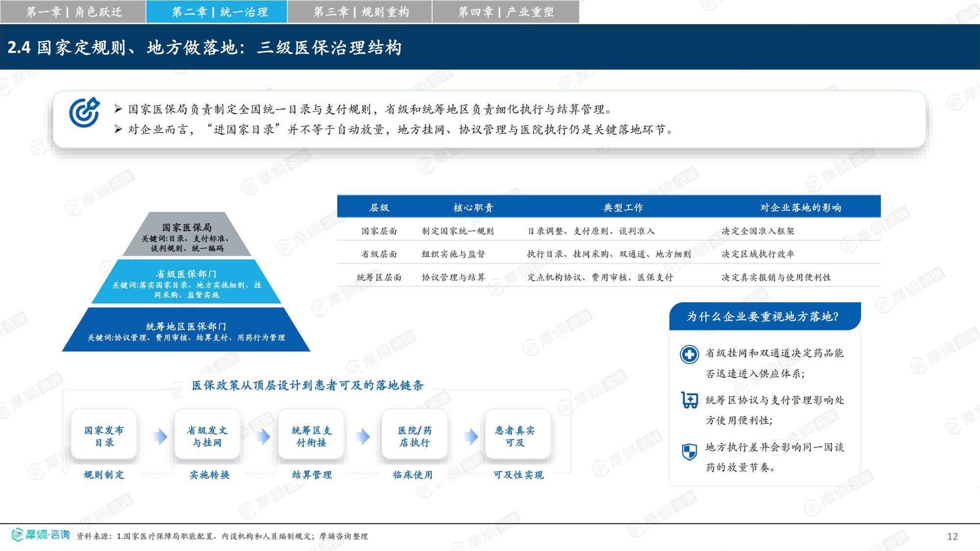Viewport: 980px width, 551px height.
Task: Go to the 第四章 产业重塑 tab
Action: click(x=506, y=12)
